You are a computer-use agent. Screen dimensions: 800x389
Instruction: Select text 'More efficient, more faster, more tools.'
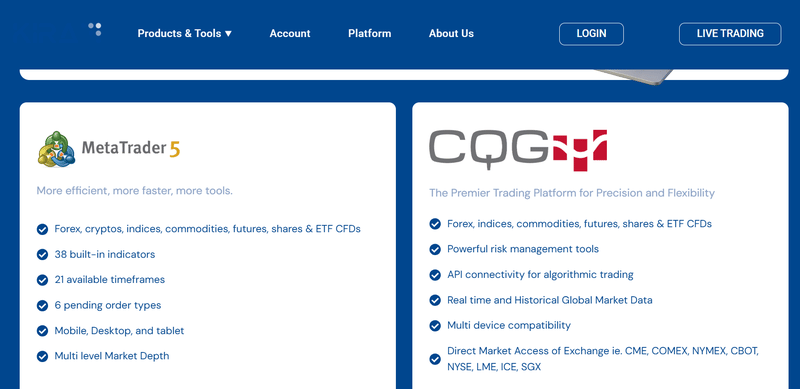point(135,191)
